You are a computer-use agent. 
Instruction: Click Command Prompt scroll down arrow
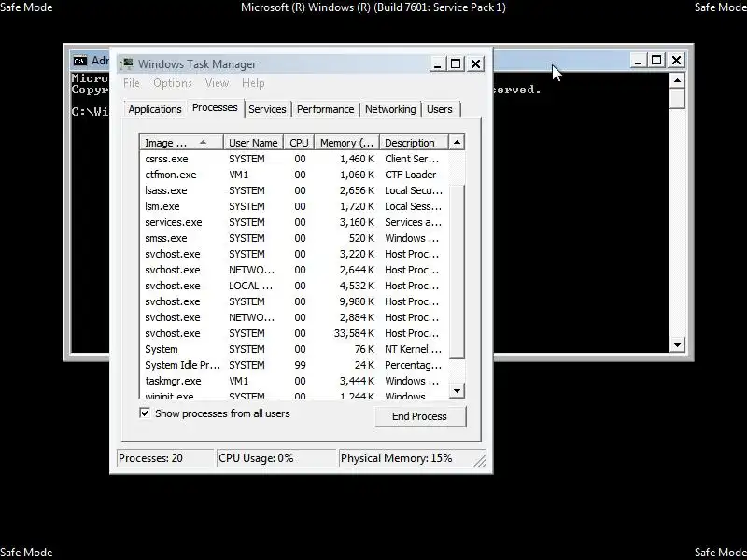(677, 344)
